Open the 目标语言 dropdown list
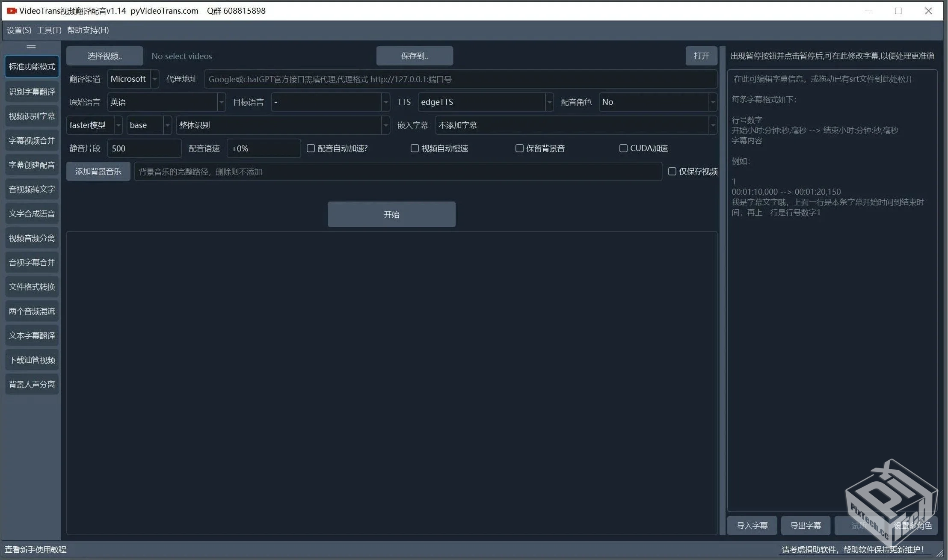 [x=330, y=102]
